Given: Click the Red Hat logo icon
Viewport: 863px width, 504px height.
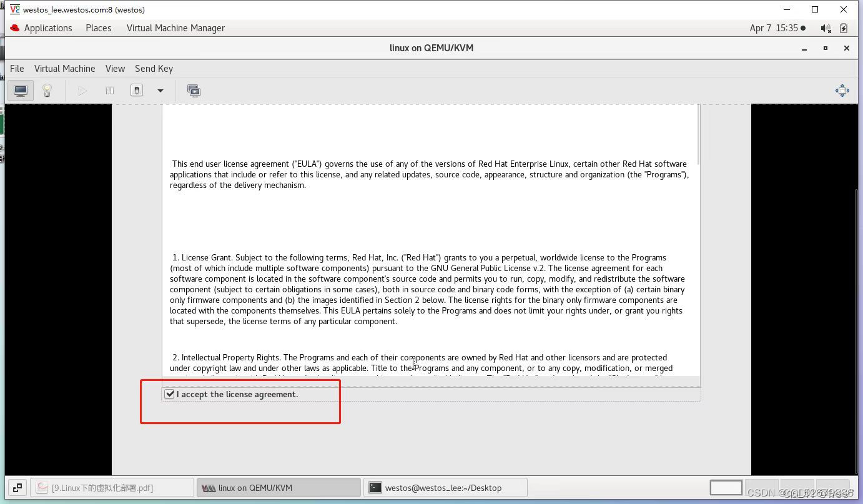Looking at the screenshot, I should click(14, 28).
